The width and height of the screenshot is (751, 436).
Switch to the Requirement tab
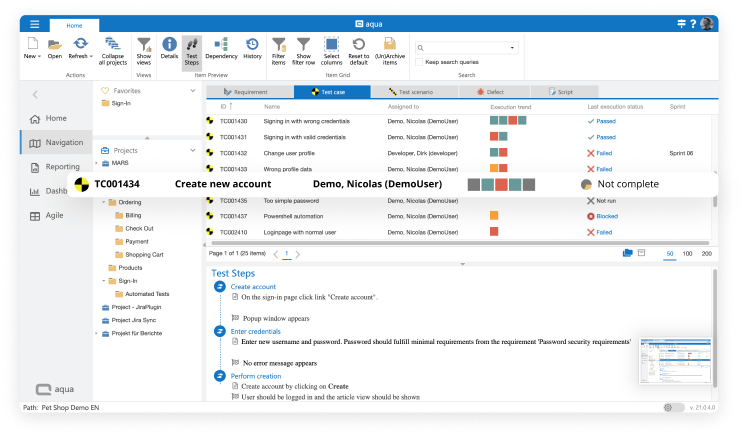[x=250, y=92]
